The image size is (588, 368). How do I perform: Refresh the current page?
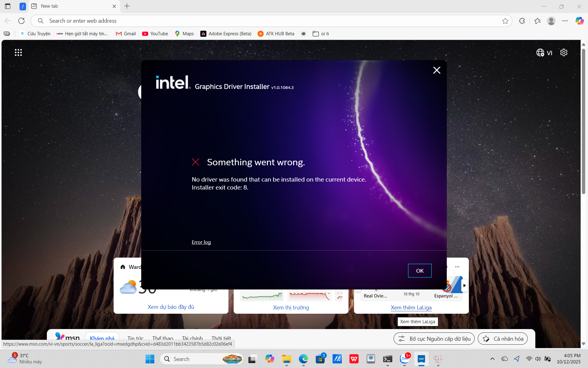click(x=21, y=21)
